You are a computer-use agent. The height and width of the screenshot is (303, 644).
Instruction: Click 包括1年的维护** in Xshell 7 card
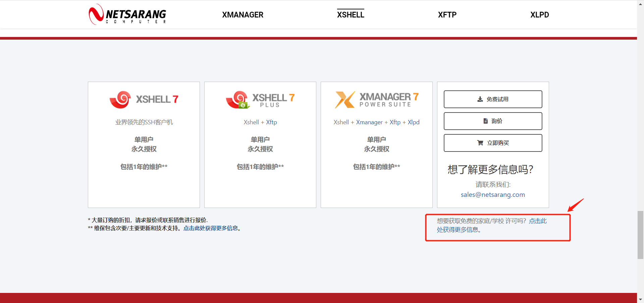click(x=144, y=167)
